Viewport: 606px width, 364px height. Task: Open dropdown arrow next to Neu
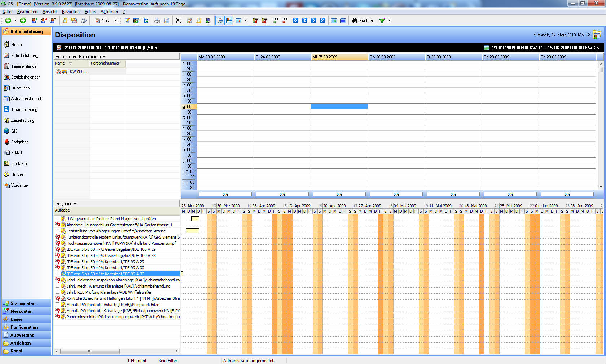coord(115,21)
